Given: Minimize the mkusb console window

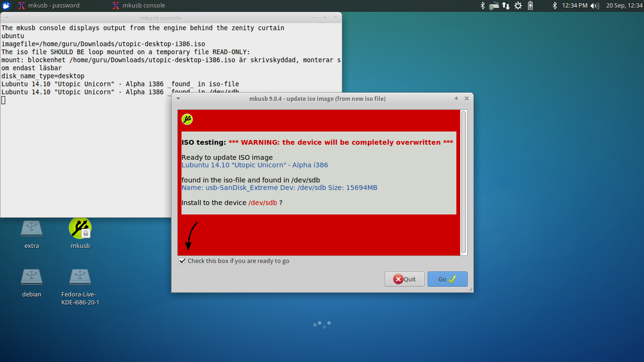Looking at the screenshot, I should [314, 18].
